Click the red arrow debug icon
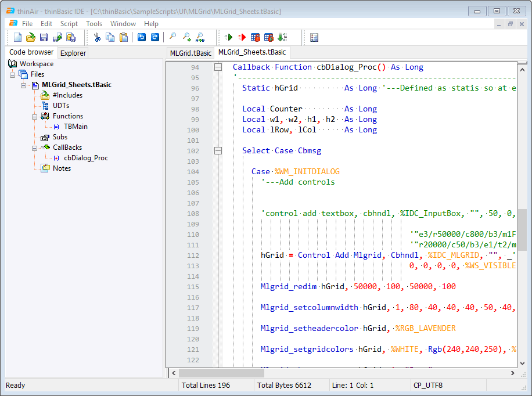 click(x=242, y=37)
